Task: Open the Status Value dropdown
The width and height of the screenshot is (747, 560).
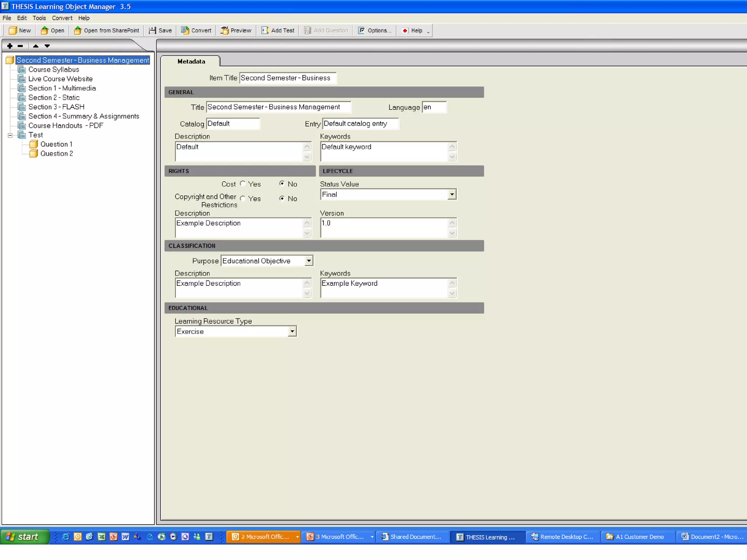Action: point(452,195)
